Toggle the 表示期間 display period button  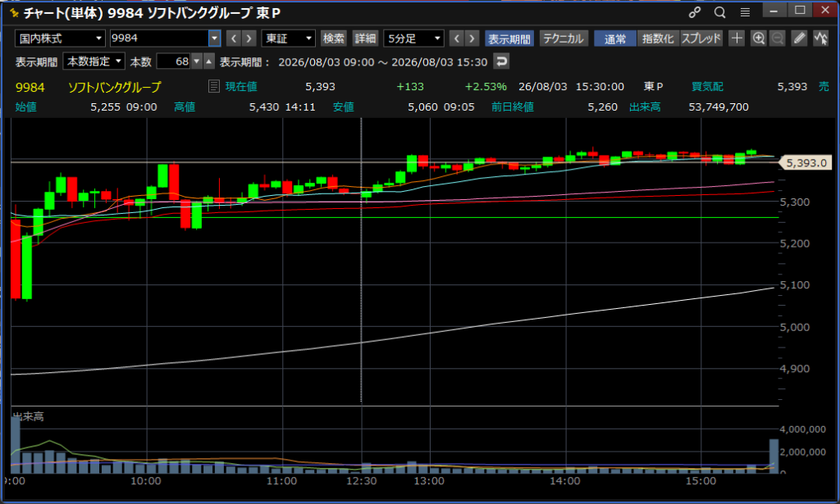tap(509, 39)
